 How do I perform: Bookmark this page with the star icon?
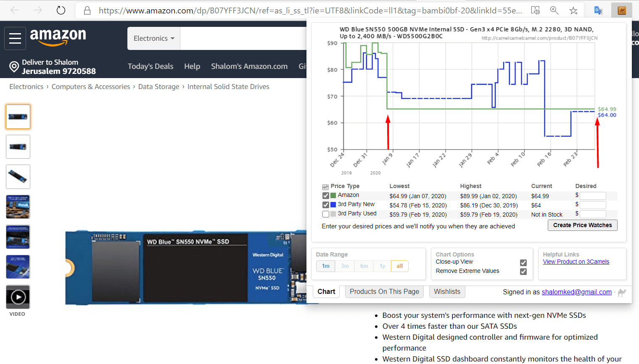pyautogui.click(x=573, y=10)
